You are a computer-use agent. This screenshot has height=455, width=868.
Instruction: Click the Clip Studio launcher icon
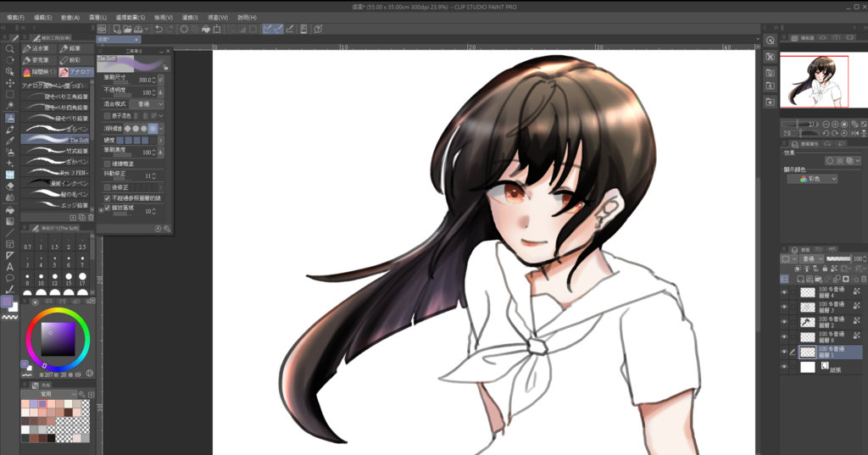[102, 29]
